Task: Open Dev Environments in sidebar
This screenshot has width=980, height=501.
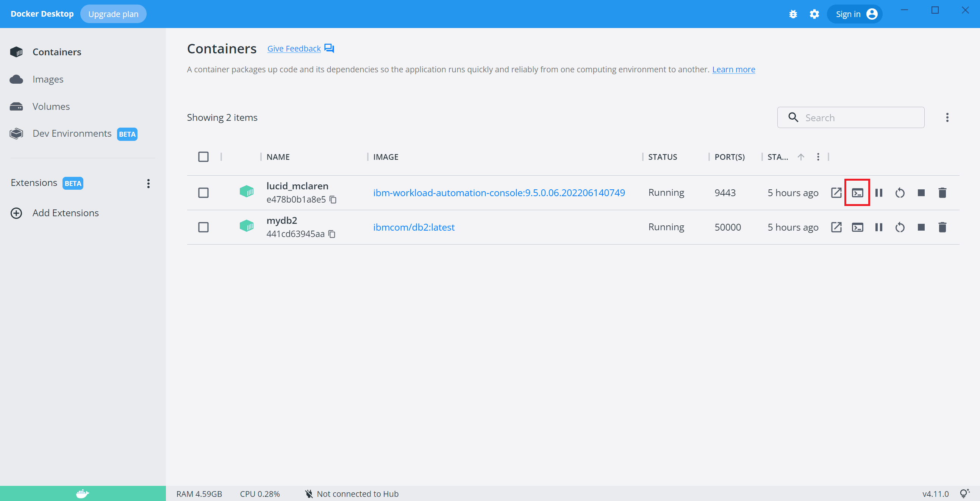Action: (x=73, y=134)
